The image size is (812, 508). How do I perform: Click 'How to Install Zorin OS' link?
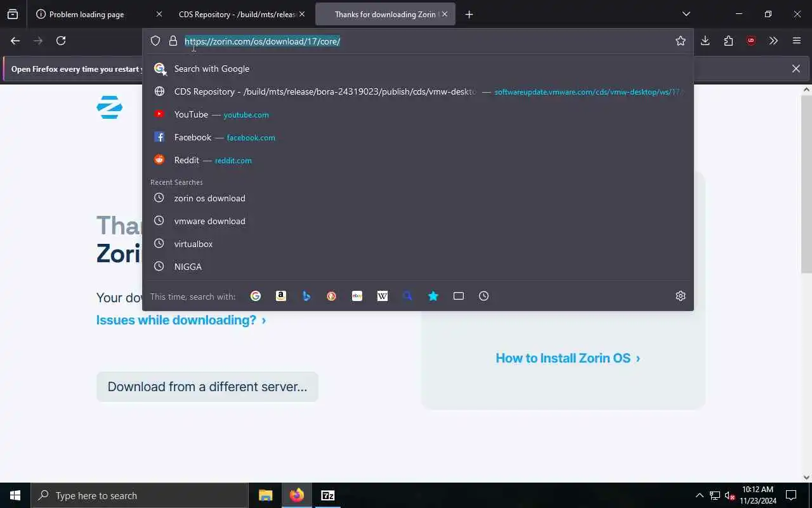568,358
